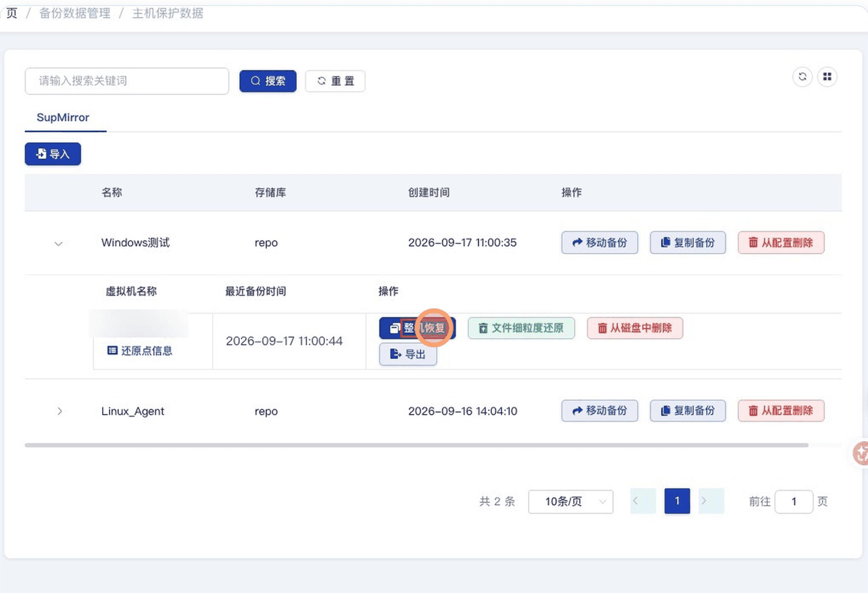Click the 主机保护数据 breadcrumb
Viewport: 868px width, 593px height.
168,13
